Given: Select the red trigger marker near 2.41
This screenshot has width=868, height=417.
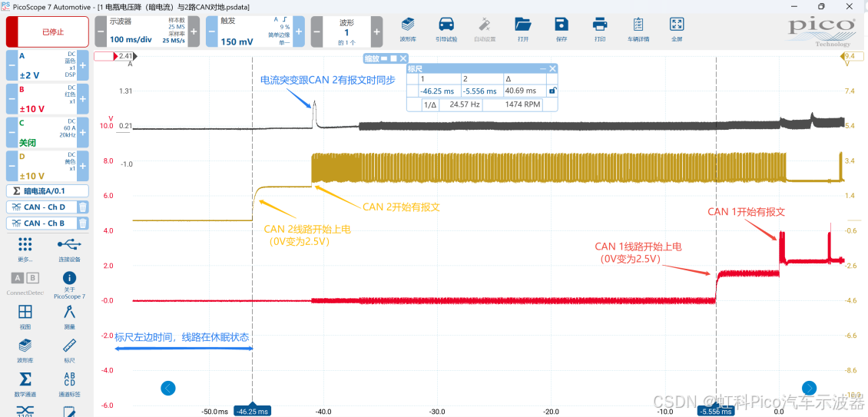Looking at the screenshot, I should (x=106, y=57).
